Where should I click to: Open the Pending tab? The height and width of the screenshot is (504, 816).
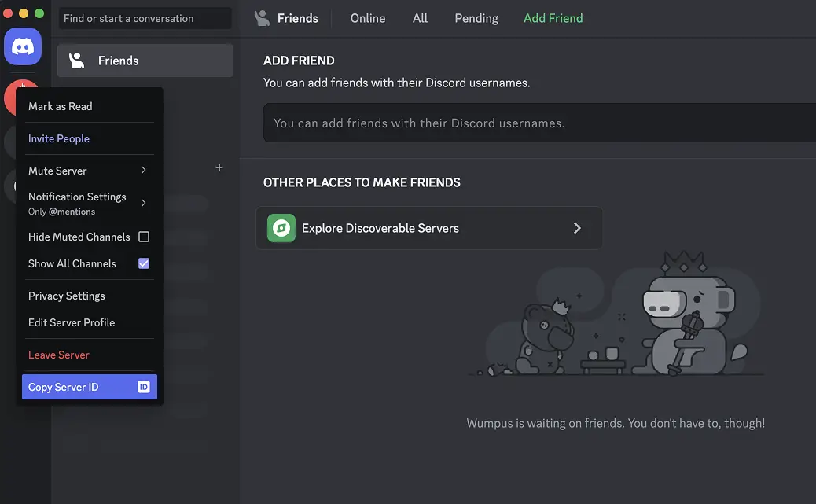pyautogui.click(x=476, y=18)
